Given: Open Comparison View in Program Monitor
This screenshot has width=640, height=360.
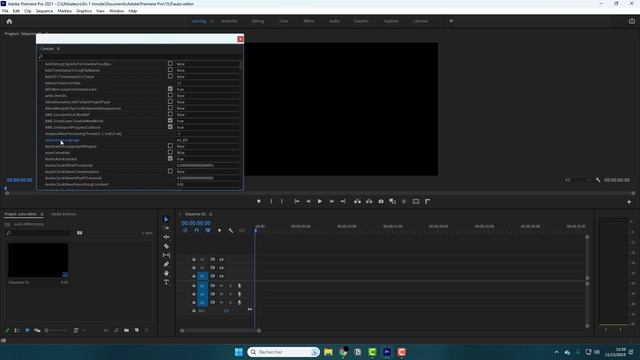Looking at the screenshot, I should (393, 201).
